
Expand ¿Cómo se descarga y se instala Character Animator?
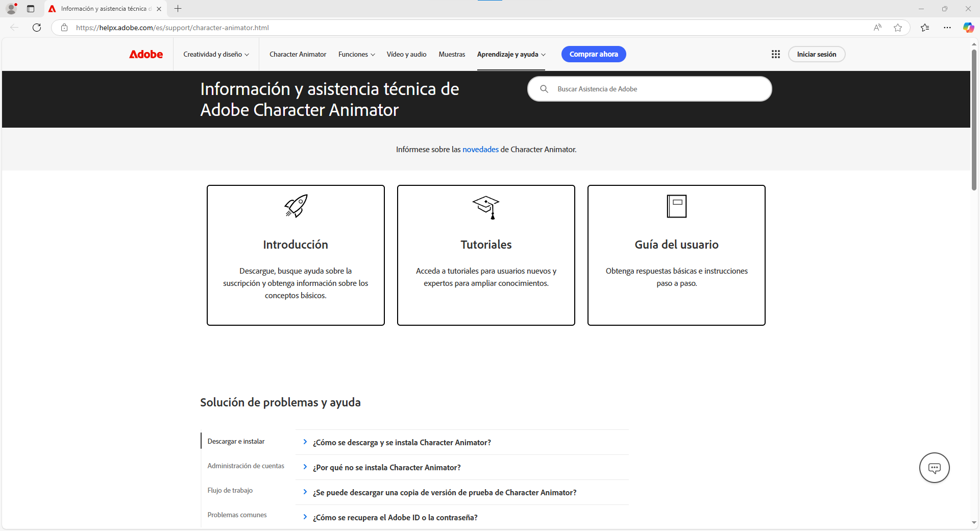coord(462,442)
